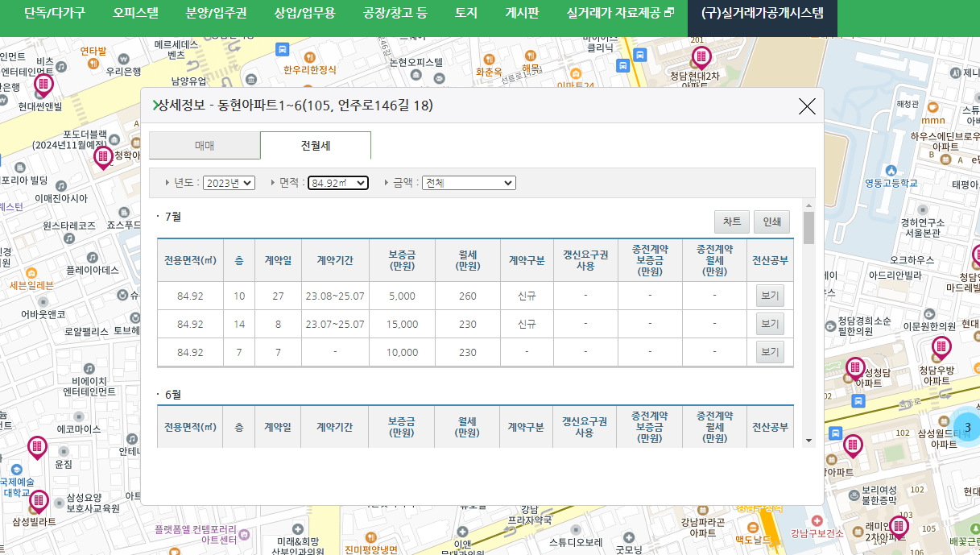Click the 차트 button

(732, 222)
